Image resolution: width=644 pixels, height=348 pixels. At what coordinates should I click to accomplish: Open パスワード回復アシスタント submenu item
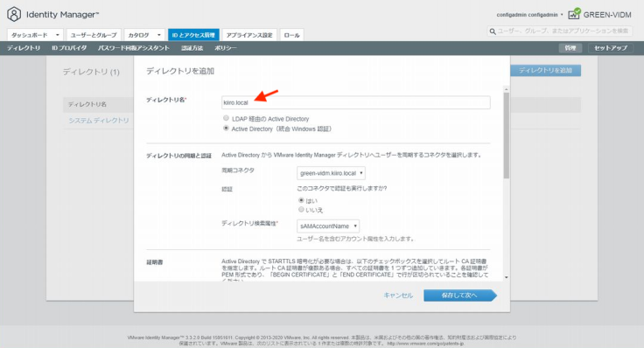(134, 48)
